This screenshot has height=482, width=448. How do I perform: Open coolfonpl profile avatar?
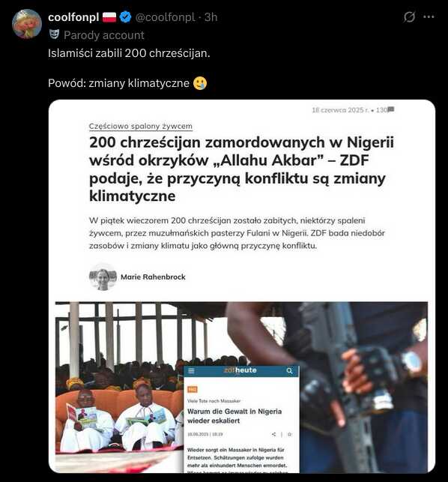pyautogui.click(x=27, y=24)
